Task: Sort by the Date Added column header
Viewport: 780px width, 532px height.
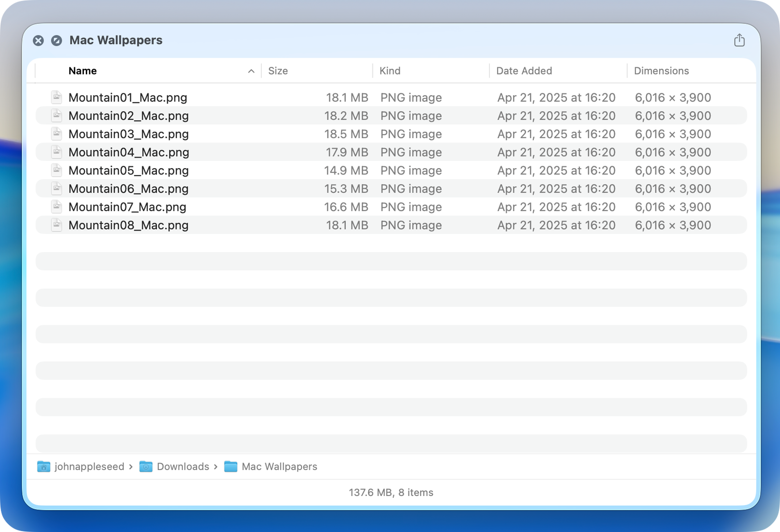Action: pos(524,71)
